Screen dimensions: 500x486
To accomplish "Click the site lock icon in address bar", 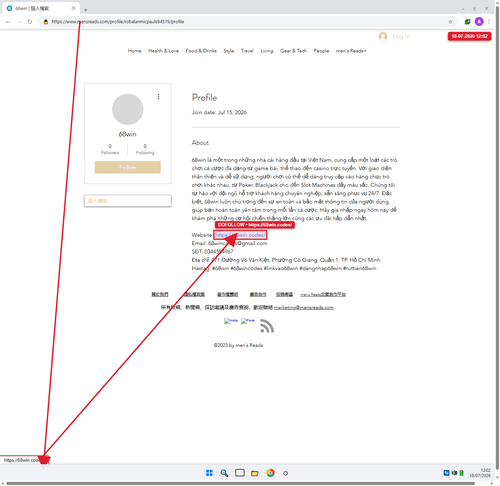I will point(46,22).
